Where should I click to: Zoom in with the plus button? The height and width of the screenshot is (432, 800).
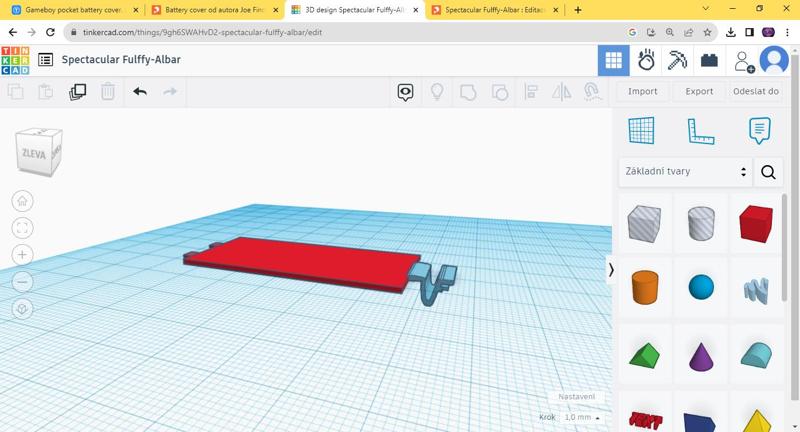pos(22,255)
